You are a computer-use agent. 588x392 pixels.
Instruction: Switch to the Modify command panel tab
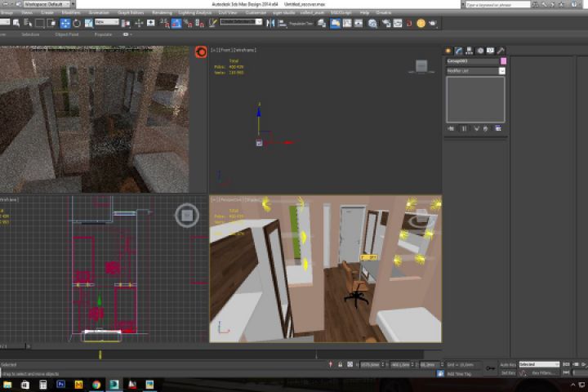459,51
